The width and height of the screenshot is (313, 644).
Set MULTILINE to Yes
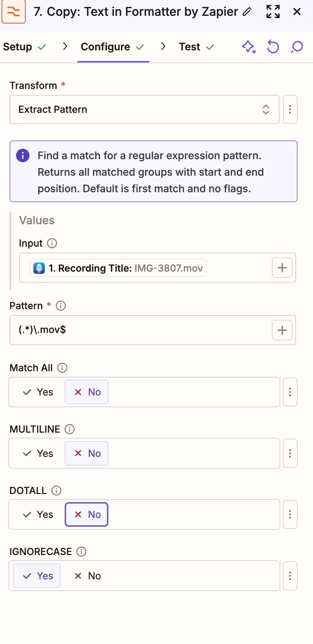click(37, 454)
